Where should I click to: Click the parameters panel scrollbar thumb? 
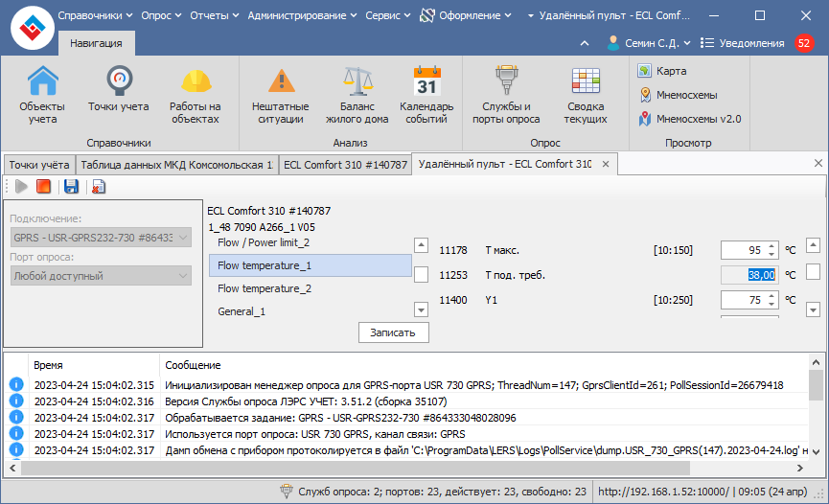click(x=813, y=272)
